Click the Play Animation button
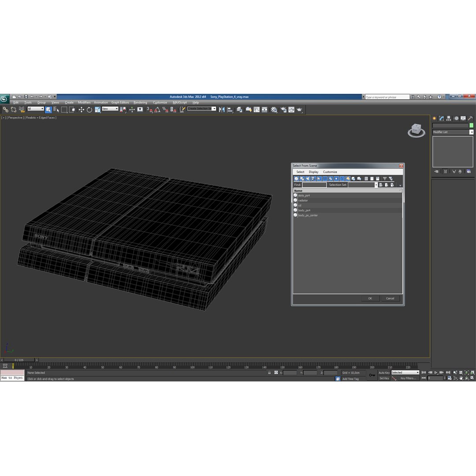Screen dimensions: 476x476 (x=436, y=372)
